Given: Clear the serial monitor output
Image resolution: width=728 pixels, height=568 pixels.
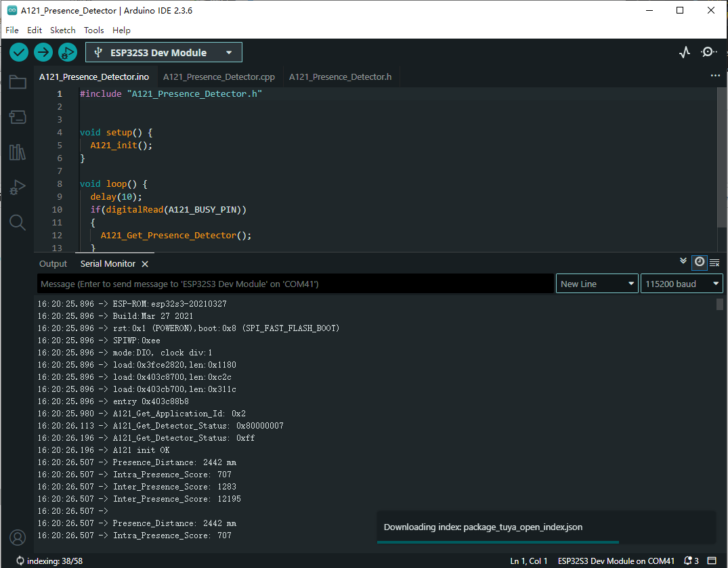Looking at the screenshot, I should point(714,262).
